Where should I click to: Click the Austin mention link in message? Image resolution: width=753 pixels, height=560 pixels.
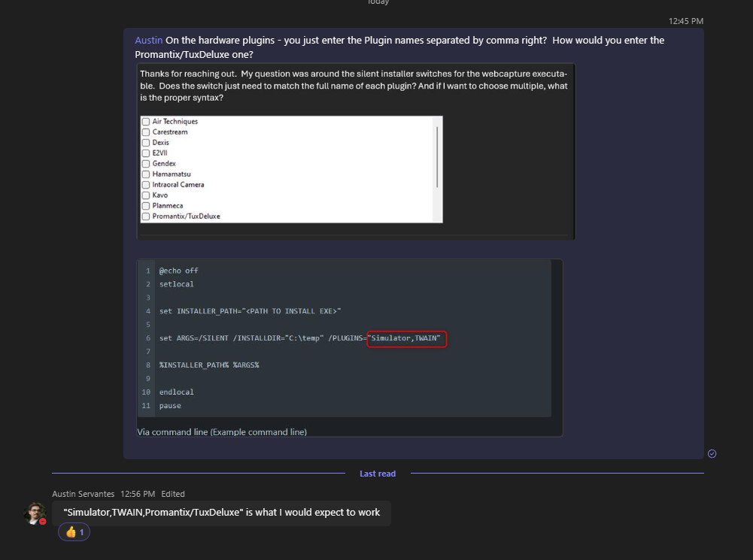pyautogui.click(x=148, y=41)
